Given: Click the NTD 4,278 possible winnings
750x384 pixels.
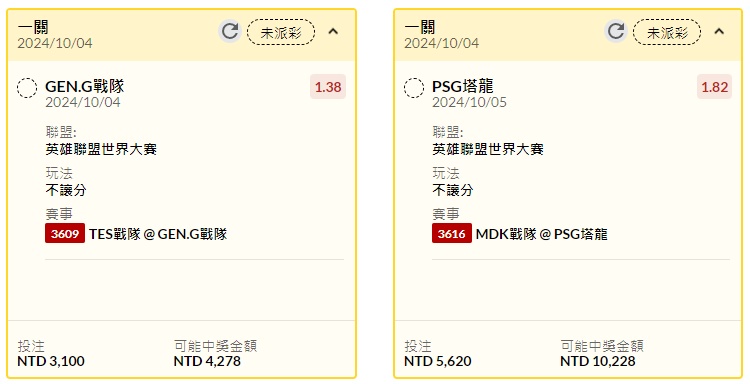Looking at the screenshot, I should pyautogui.click(x=207, y=361).
